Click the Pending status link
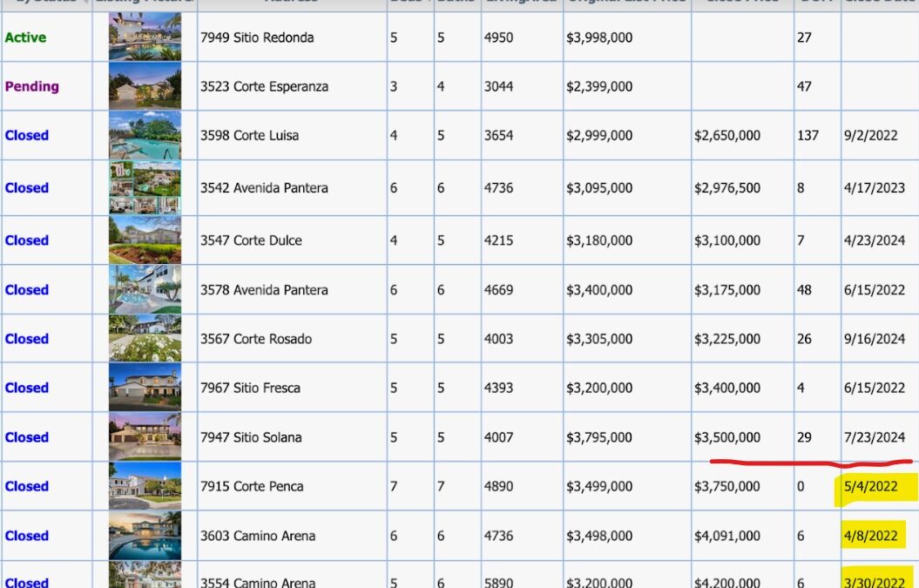The image size is (919, 588). [31, 86]
